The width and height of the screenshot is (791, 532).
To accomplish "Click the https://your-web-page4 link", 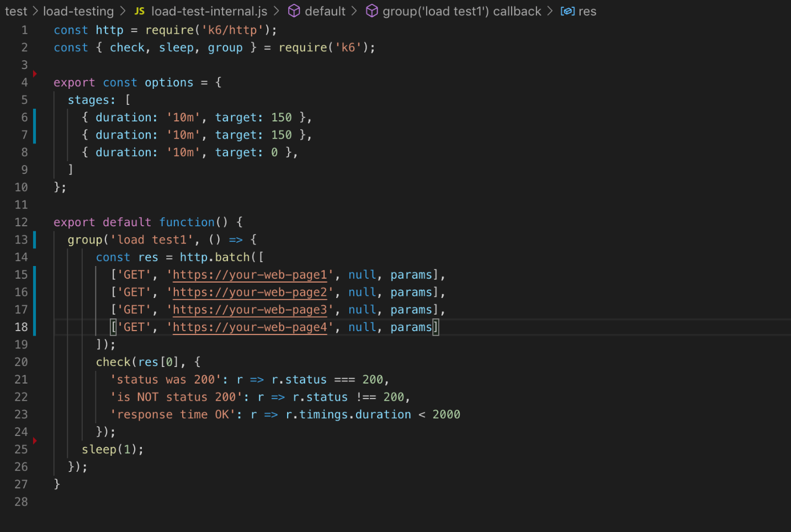I will [249, 327].
